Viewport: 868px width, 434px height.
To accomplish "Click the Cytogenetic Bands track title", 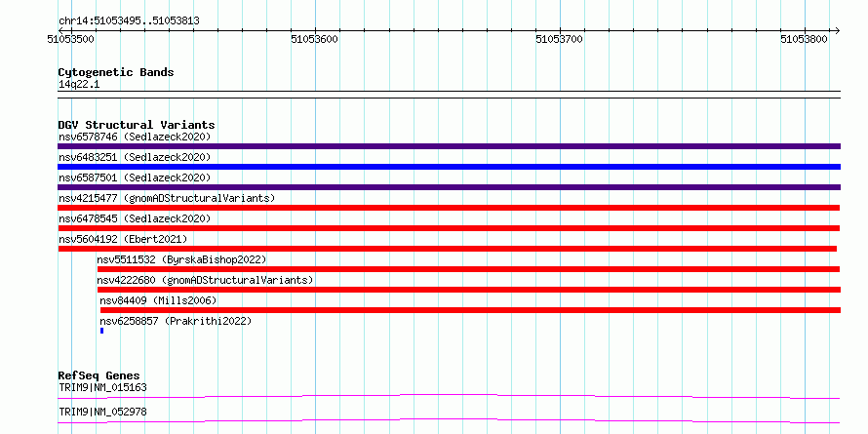I will pos(116,72).
